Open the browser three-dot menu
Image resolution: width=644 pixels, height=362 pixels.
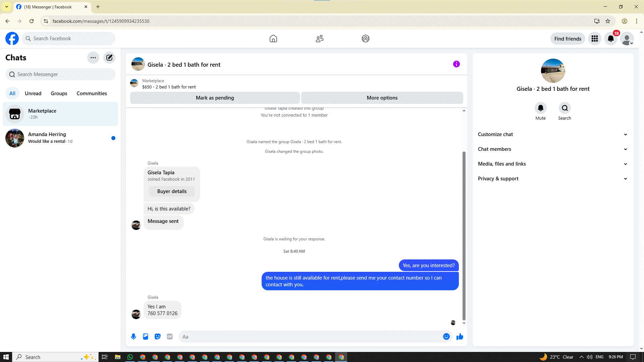pos(637,21)
